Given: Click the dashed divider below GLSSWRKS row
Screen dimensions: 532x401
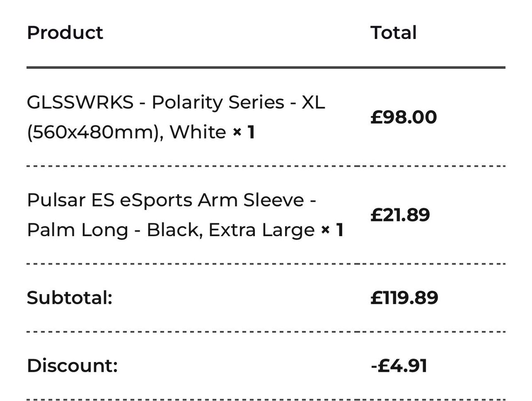Looking at the screenshot, I should click(266, 166).
